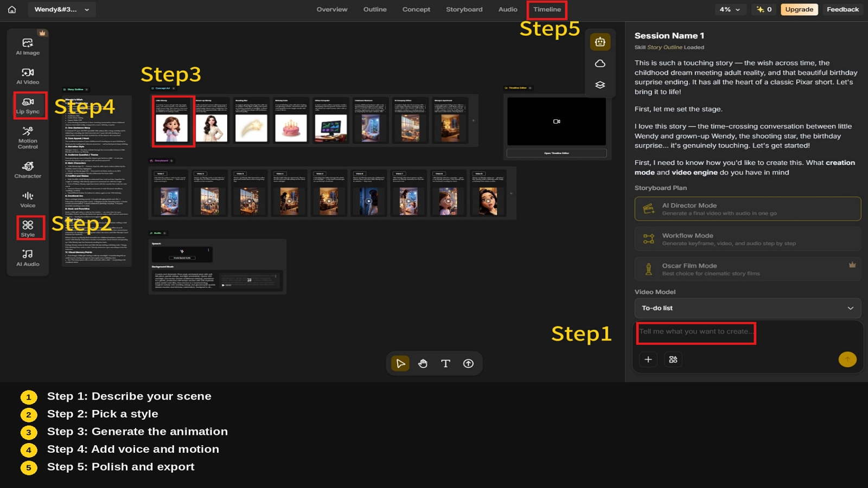Select the Lip Sync tool
The width and height of the screenshot is (868, 488).
[28, 105]
